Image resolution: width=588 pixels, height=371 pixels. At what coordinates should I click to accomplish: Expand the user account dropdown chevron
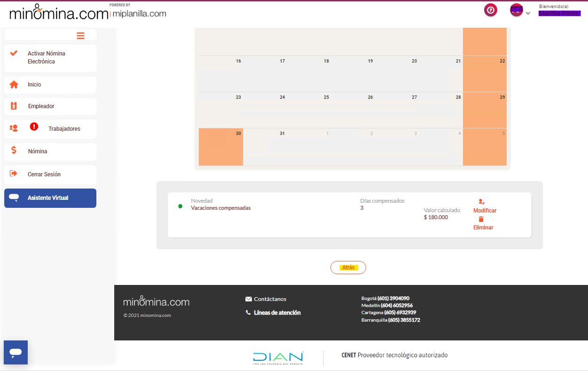click(528, 13)
